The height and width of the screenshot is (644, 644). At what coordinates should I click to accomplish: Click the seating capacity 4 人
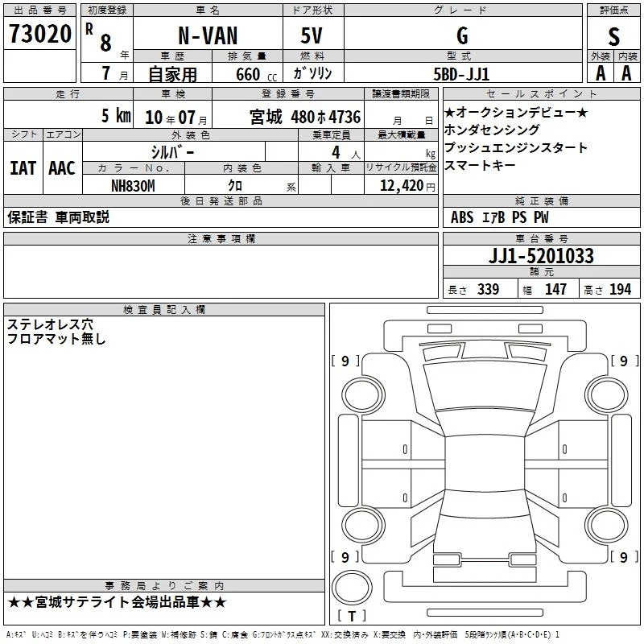point(346,153)
